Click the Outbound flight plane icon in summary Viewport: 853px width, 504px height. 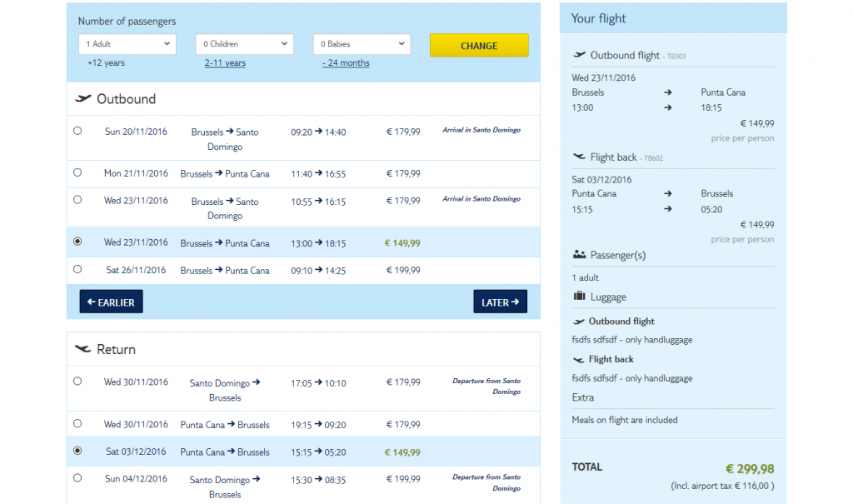tap(580, 56)
